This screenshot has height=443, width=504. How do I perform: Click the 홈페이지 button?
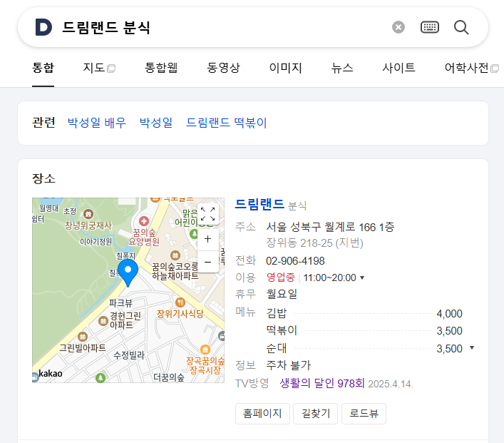[262, 414]
